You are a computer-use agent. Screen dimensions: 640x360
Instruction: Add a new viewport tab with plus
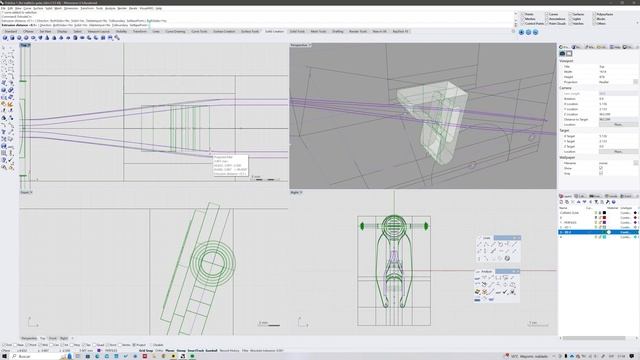pyautogui.click(x=73, y=338)
